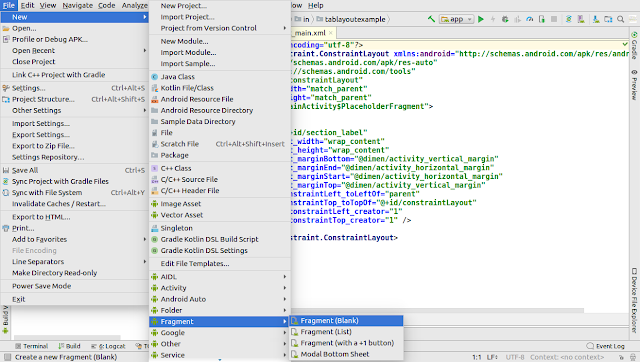This screenshot has width=640, height=362.
Task: Select Vector Asset entry
Action: (220, 215)
